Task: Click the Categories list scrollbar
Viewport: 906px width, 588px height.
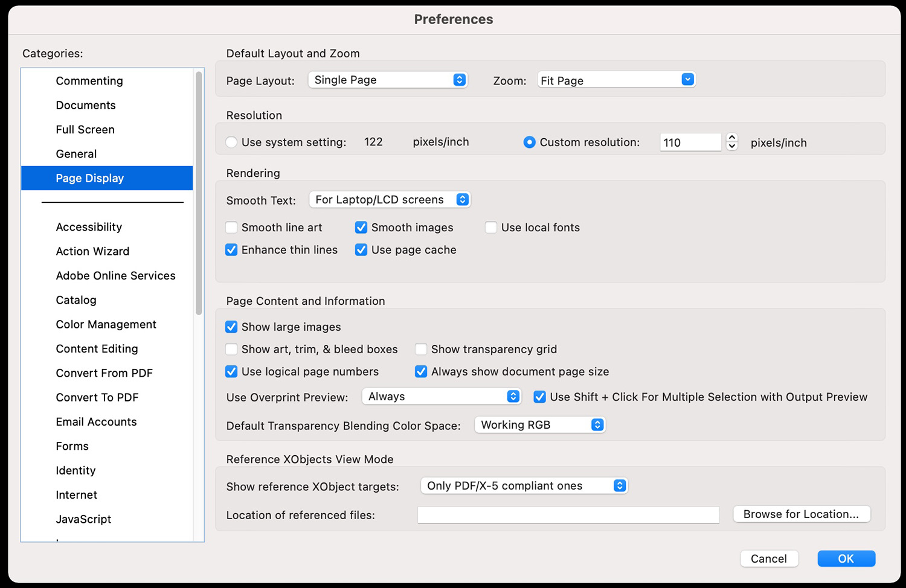Action: point(199,193)
